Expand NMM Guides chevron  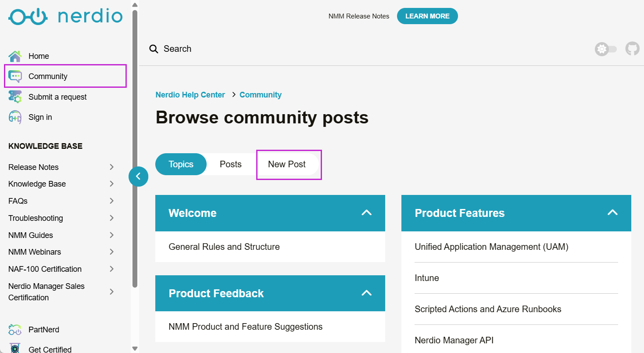[x=111, y=235]
